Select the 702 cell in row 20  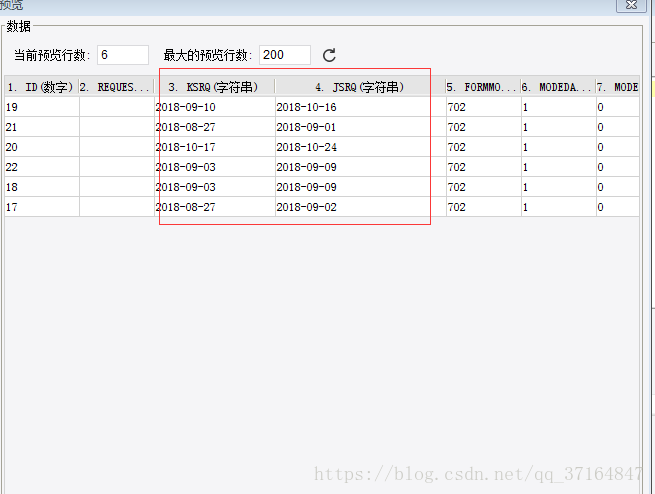(484, 147)
